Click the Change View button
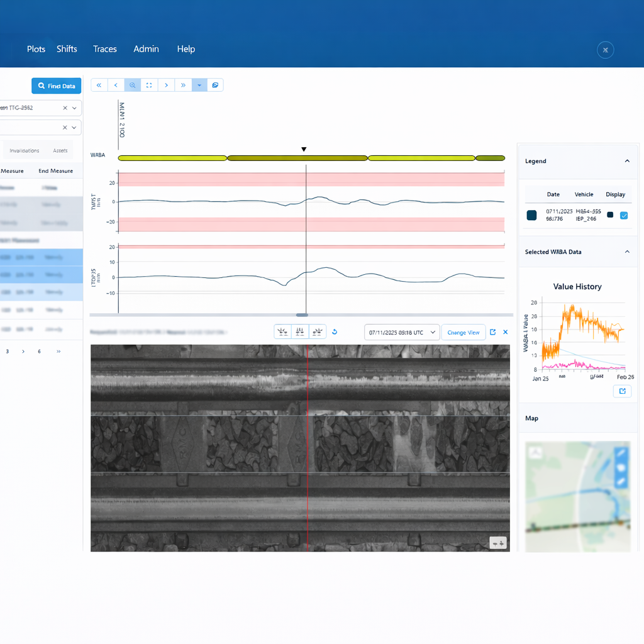The image size is (644, 644). [464, 332]
